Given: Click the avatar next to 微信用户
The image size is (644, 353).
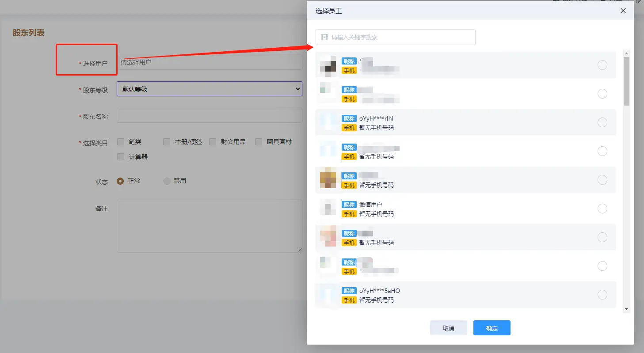Looking at the screenshot, I should [x=328, y=209].
